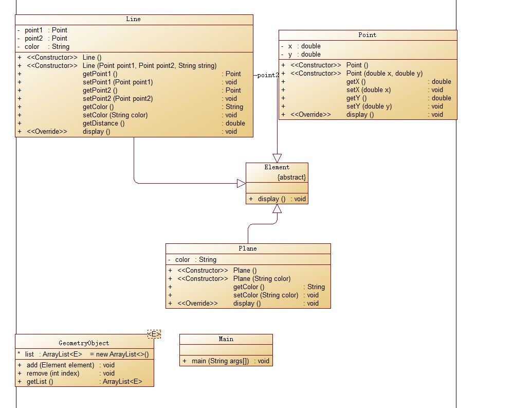This screenshot has width=532, height=408.
Task: Select the GeometryObject class title
Action: (84, 343)
